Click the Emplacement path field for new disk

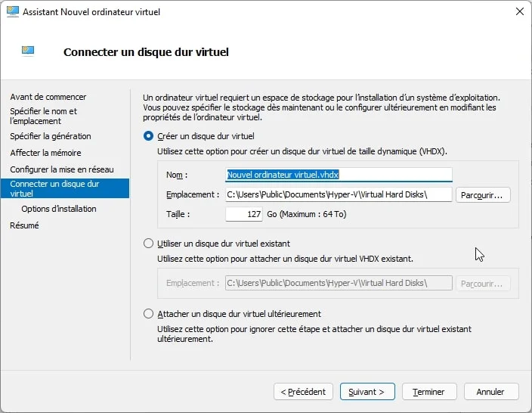(x=339, y=194)
